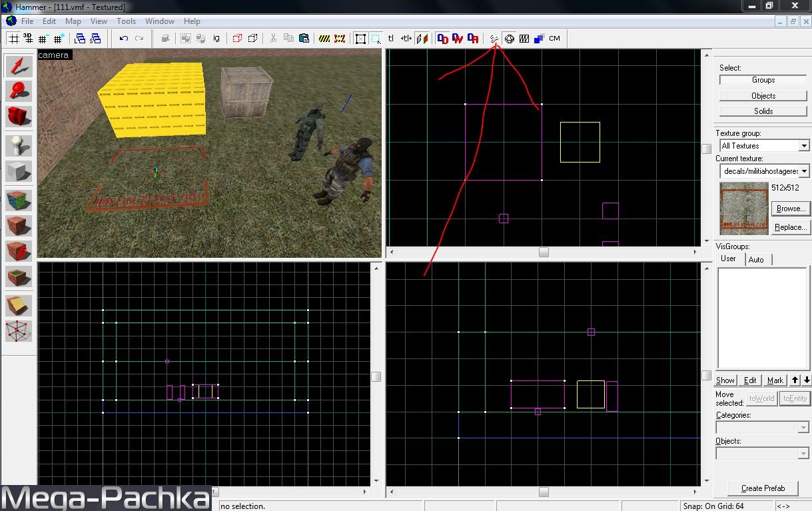Toggle the Scaling Texture Lock button
The width and height of the screenshot is (812, 511).
click(406, 39)
